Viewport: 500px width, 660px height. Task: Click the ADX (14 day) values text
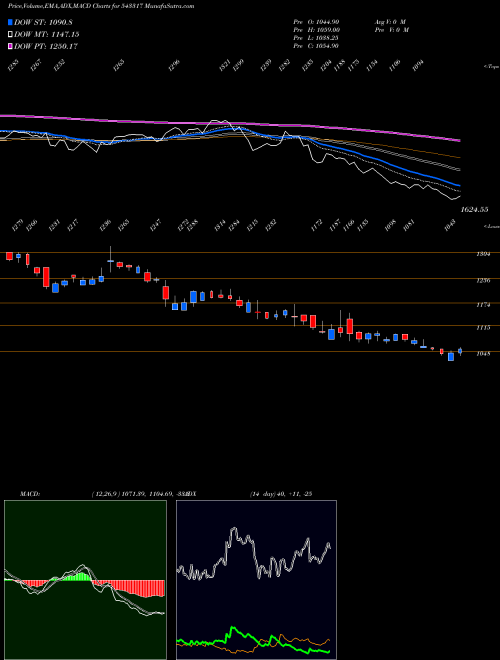coord(281,494)
